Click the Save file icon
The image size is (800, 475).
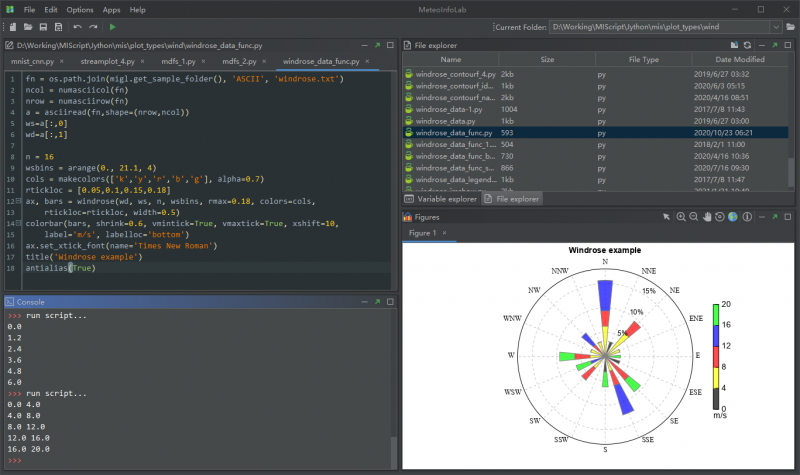[43, 26]
